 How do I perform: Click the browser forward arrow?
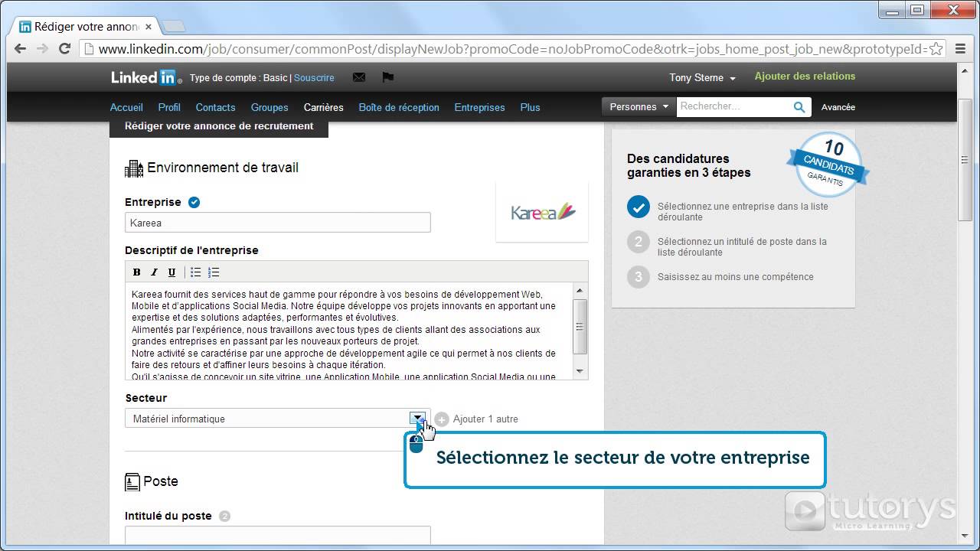point(43,48)
